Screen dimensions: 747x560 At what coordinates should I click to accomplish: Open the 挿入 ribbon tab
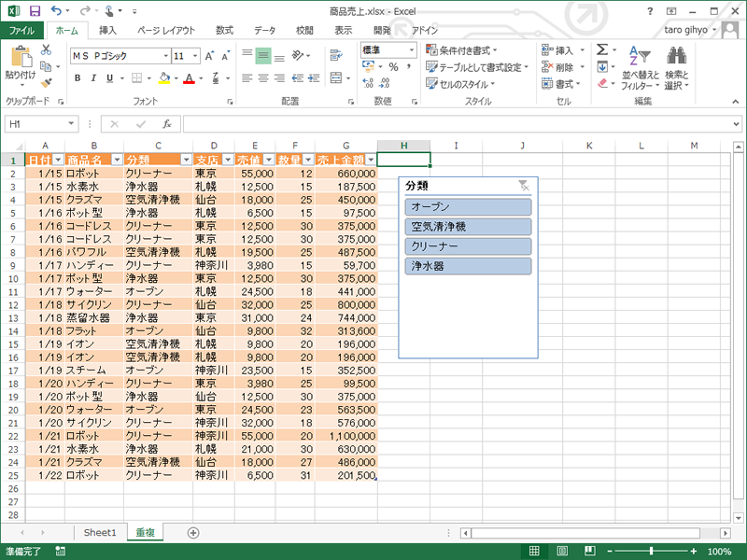107,30
